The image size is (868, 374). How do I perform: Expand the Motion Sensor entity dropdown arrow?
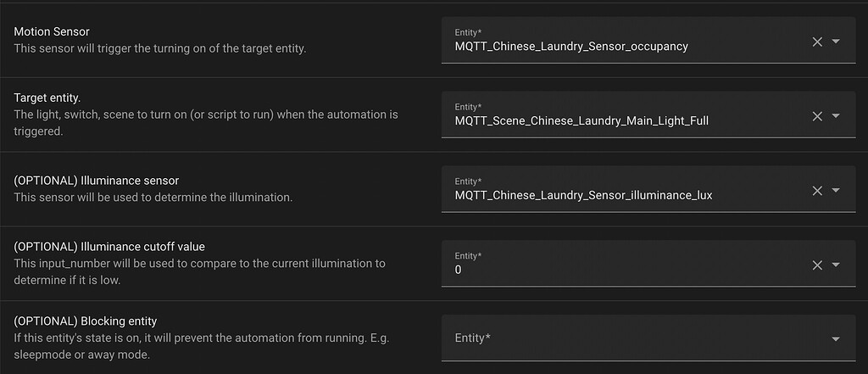coord(836,42)
